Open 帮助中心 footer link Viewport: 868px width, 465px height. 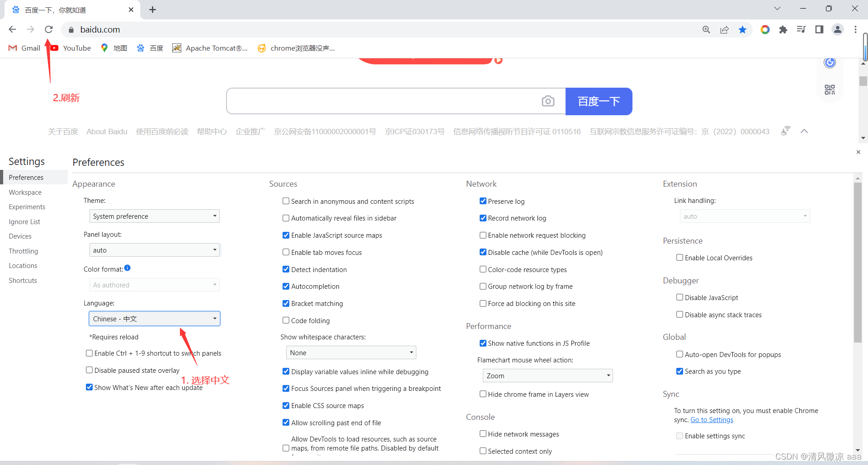point(212,132)
